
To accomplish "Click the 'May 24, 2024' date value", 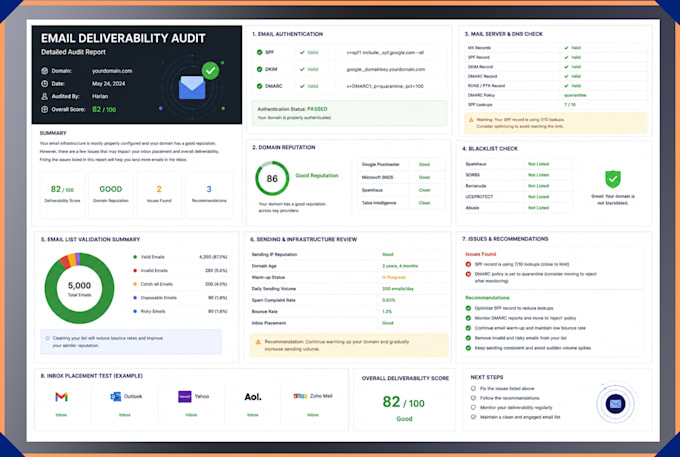I will pyautogui.click(x=108, y=84).
